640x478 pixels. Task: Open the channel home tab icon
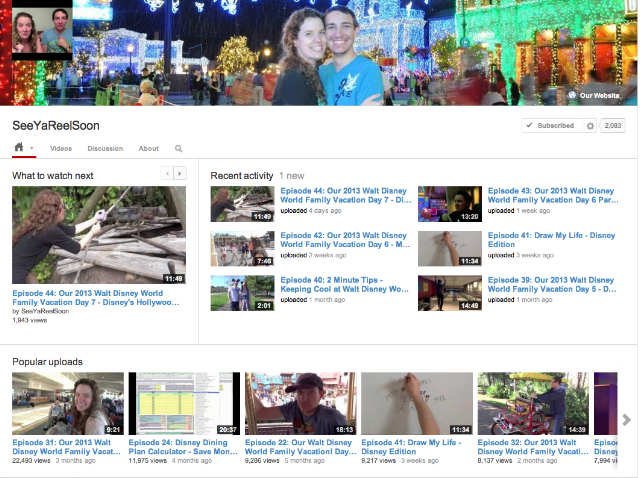(x=19, y=147)
